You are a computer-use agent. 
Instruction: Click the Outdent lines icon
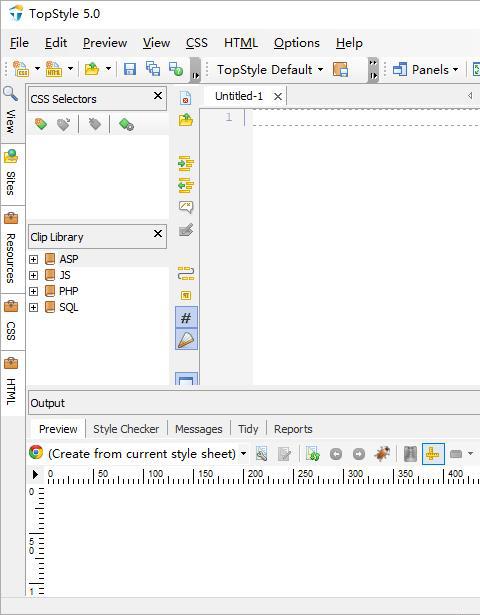pyautogui.click(x=185, y=185)
